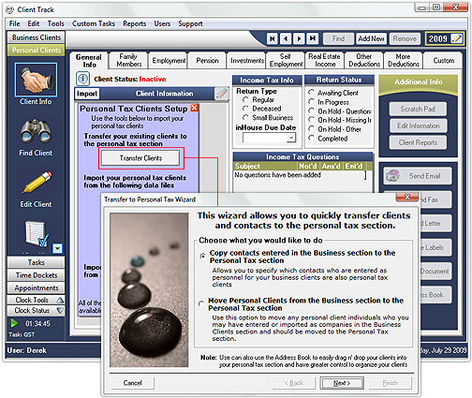Open Appointments panel
This screenshot has height=398, width=472.
[x=36, y=288]
